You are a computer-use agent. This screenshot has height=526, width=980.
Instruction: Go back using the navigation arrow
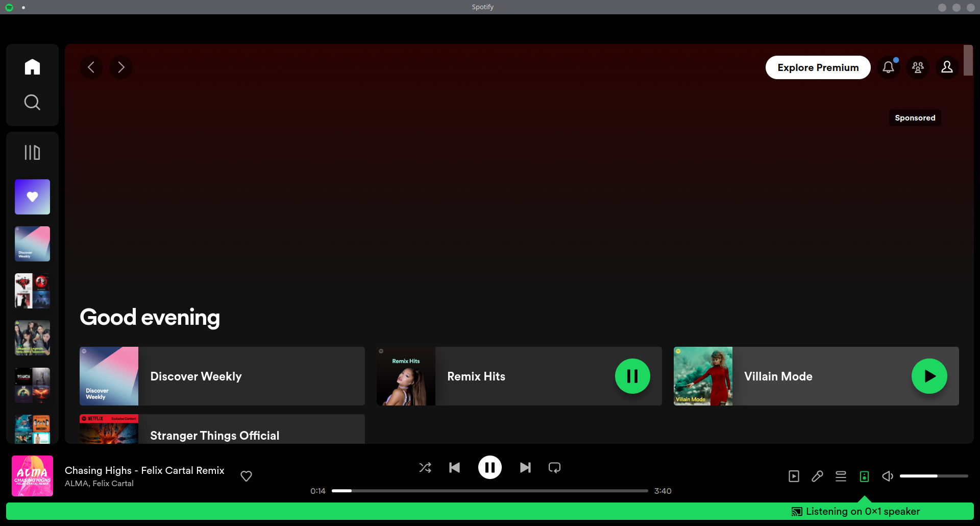point(91,67)
